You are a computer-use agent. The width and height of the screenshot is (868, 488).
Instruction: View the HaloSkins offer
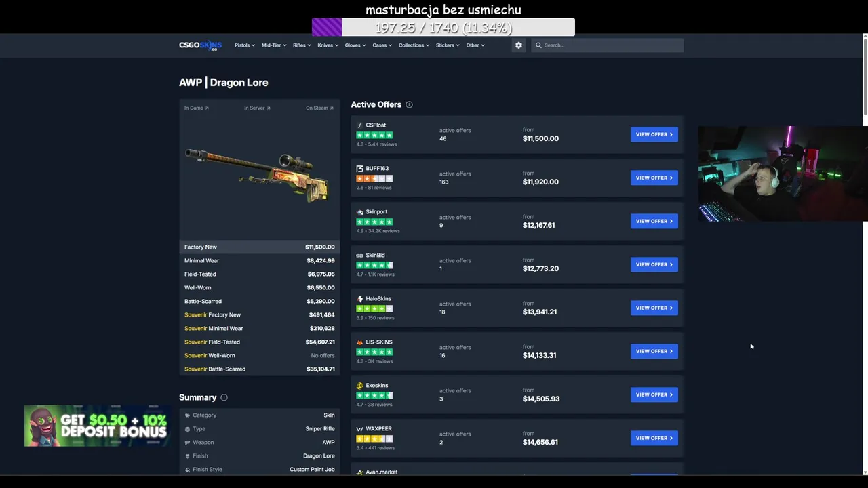[654, 308]
